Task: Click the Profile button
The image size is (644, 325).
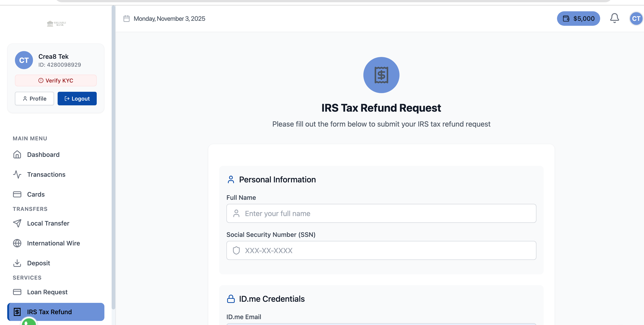Action: [35, 99]
